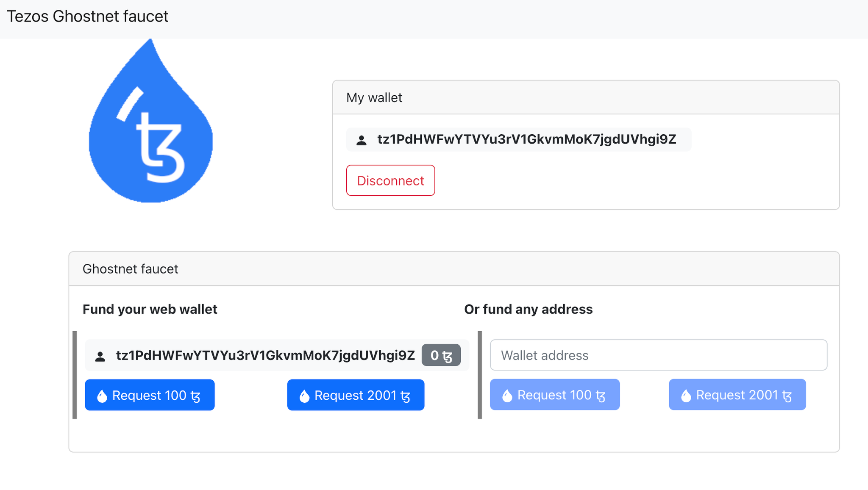Click the Tezos water drop logo

click(150, 121)
